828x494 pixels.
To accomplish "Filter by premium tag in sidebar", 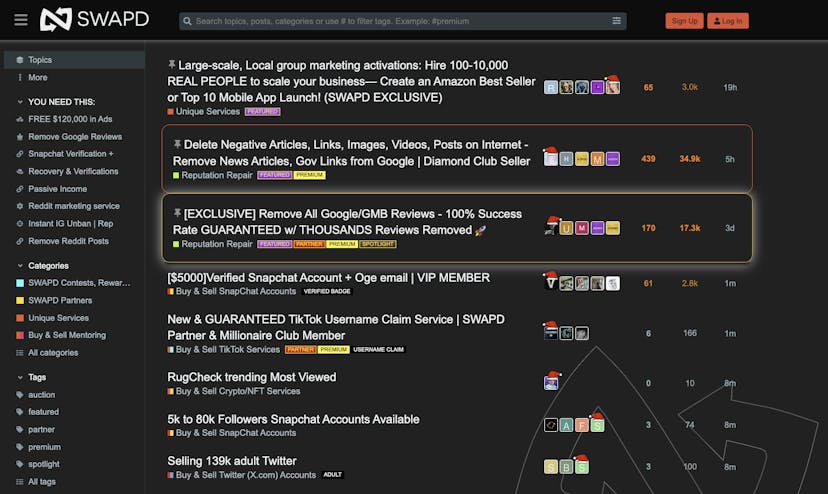I will pyautogui.click(x=44, y=447).
